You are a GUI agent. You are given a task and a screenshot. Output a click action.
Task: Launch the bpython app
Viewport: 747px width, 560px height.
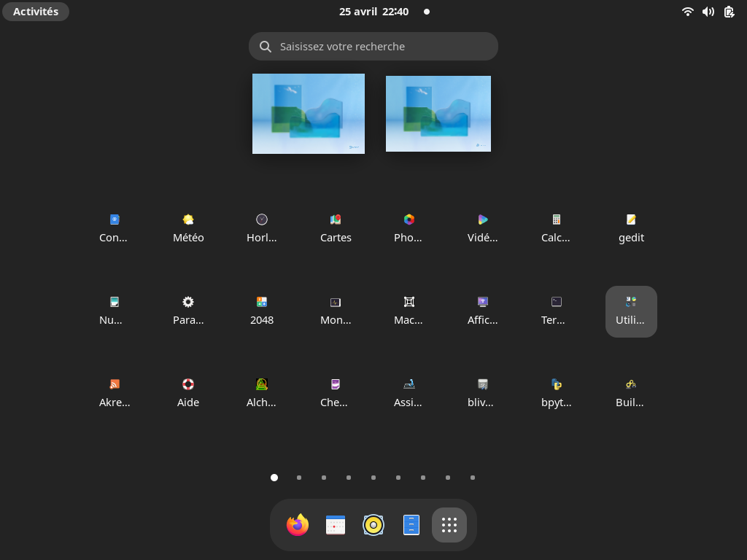coord(556,384)
